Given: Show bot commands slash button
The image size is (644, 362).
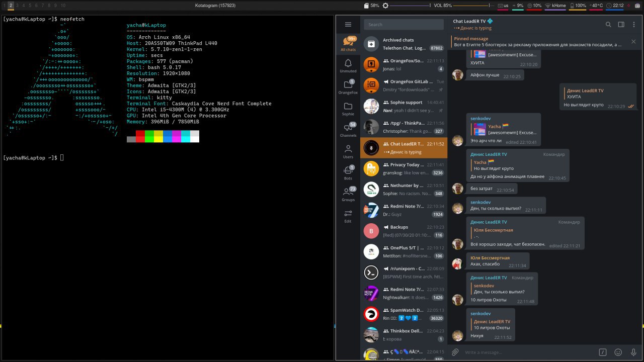Looking at the screenshot, I should click(603, 352).
